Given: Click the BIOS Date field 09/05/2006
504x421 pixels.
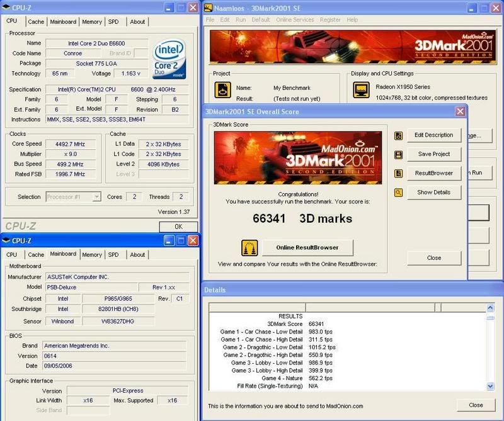Looking at the screenshot, I should [114, 366].
